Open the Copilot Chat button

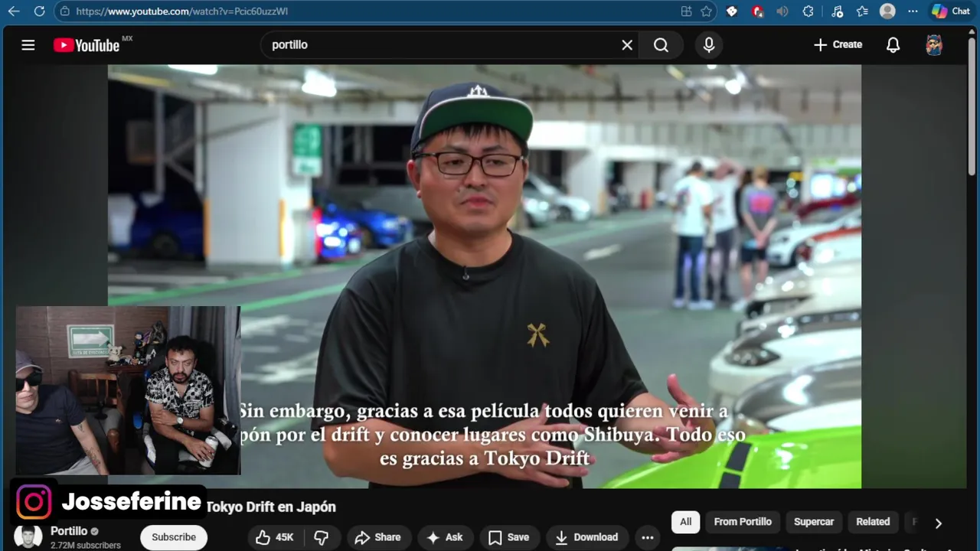pos(950,11)
